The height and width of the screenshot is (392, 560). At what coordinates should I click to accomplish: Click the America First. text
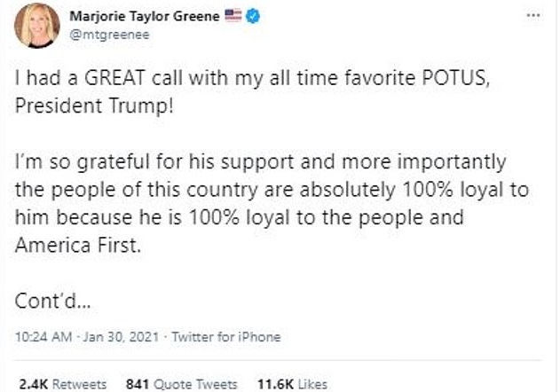pyautogui.click(x=79, y=244)
